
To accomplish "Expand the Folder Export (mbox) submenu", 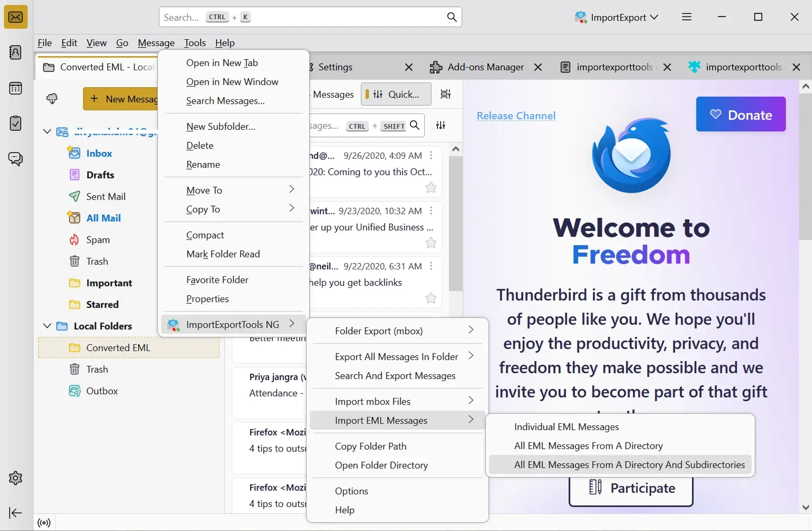I will click(398, 331).
